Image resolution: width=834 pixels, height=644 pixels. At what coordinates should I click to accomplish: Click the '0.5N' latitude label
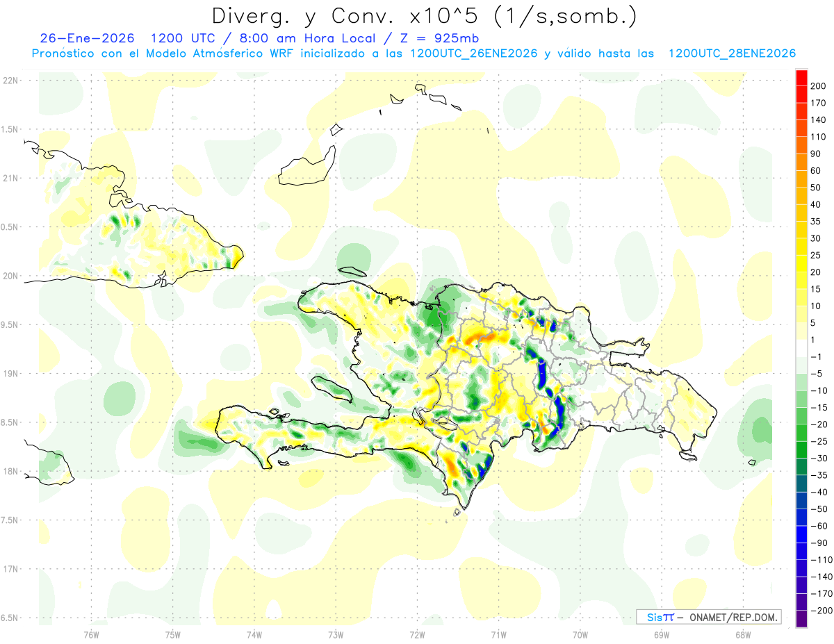click(x=10, y=227)
